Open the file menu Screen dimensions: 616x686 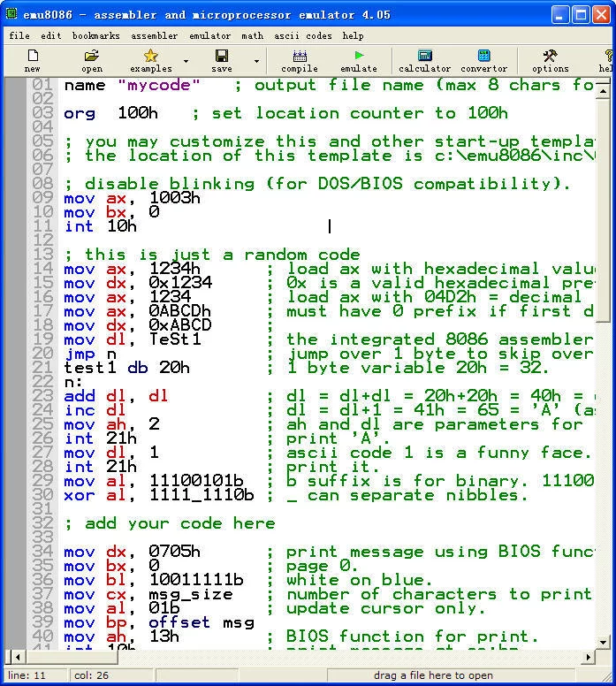tap(19, 36)
